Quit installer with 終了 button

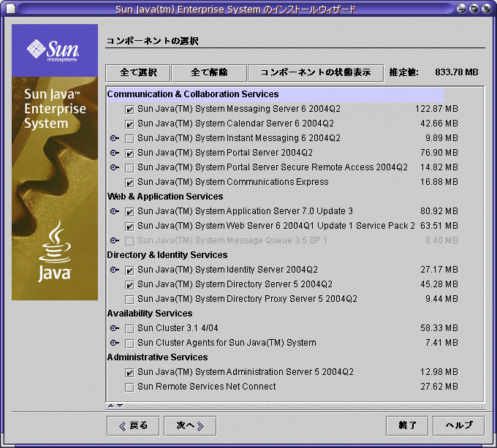coord(407,426)
